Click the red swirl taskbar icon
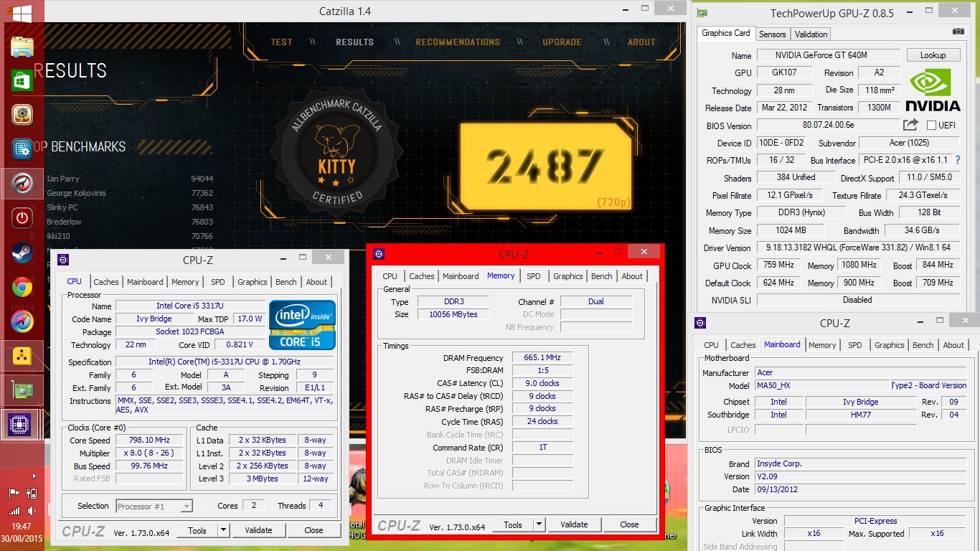 [x=22, y=184]
